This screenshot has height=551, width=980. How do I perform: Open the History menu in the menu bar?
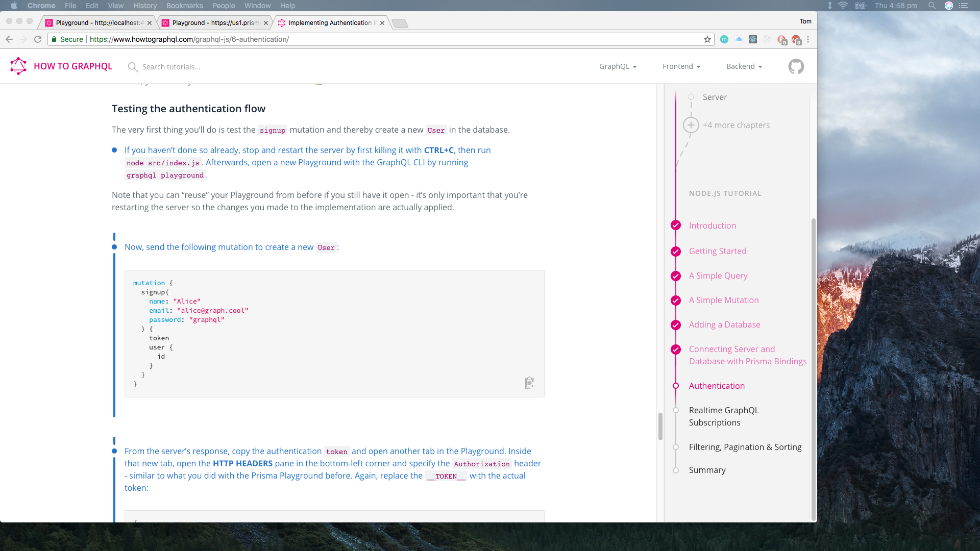tap(144, 6)
